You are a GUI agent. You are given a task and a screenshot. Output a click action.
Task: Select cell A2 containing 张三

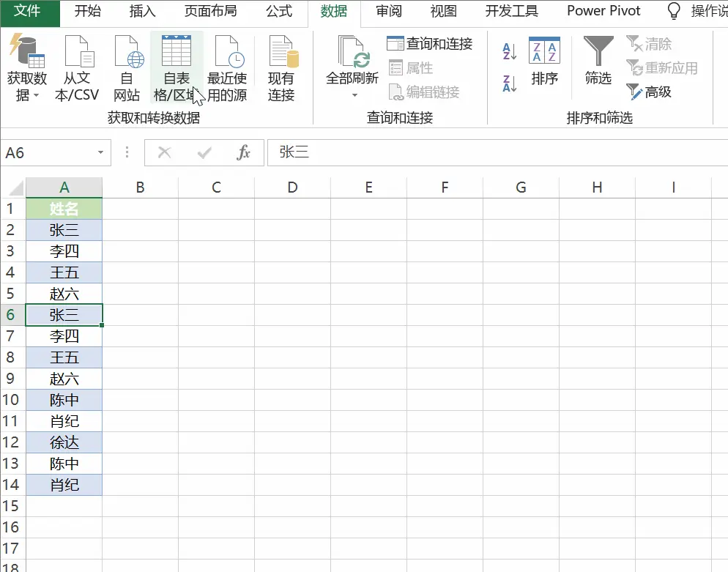point(64,230)
